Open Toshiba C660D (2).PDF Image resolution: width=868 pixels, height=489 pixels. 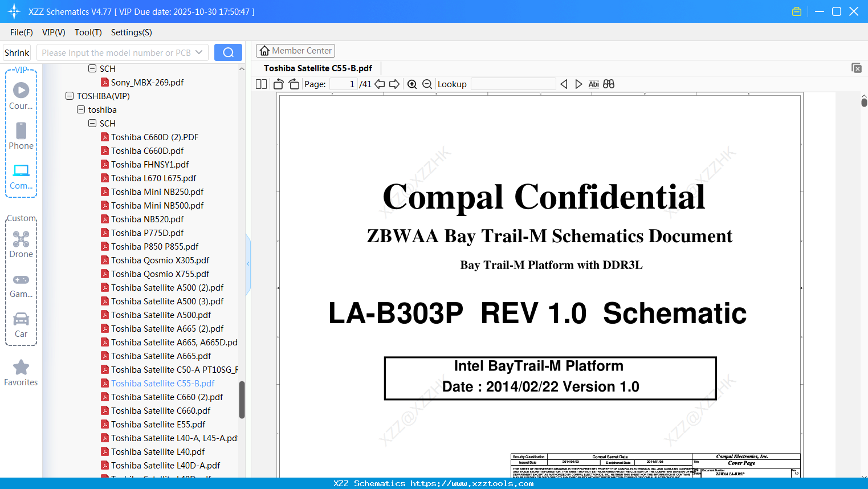click(x=154, y=137)
